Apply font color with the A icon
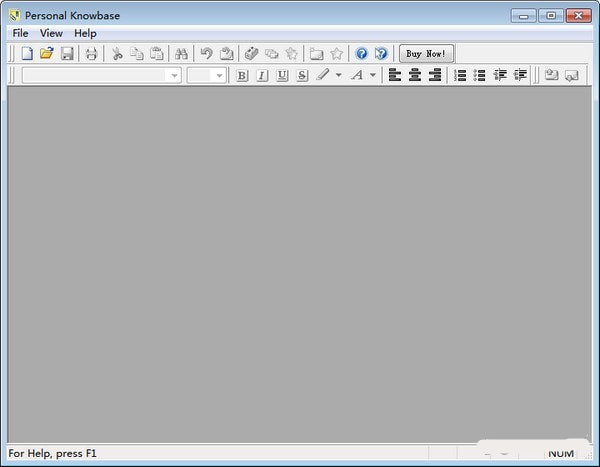Image resolution: width=600 pixels, height=467 pixels. coord(357,75)
